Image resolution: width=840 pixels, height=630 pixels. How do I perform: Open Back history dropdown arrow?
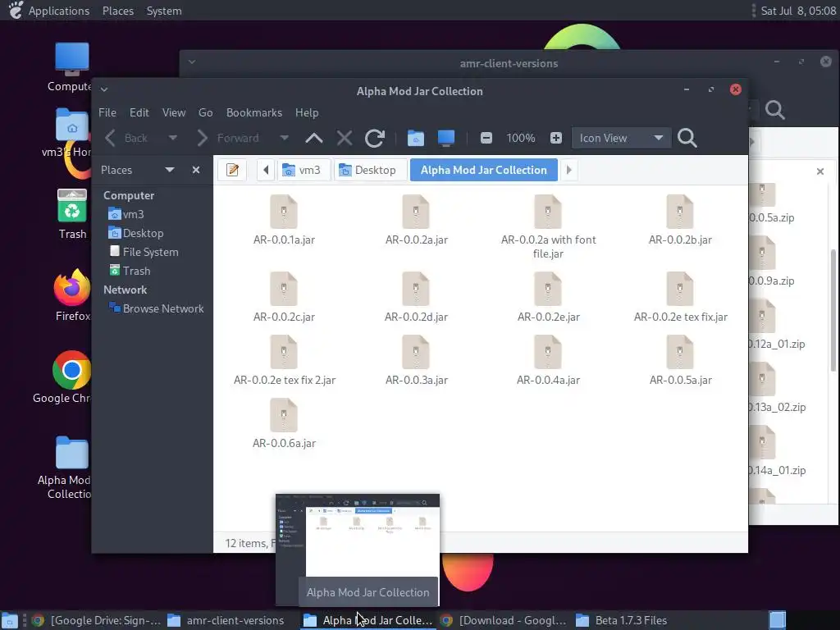tap(172, 138)
